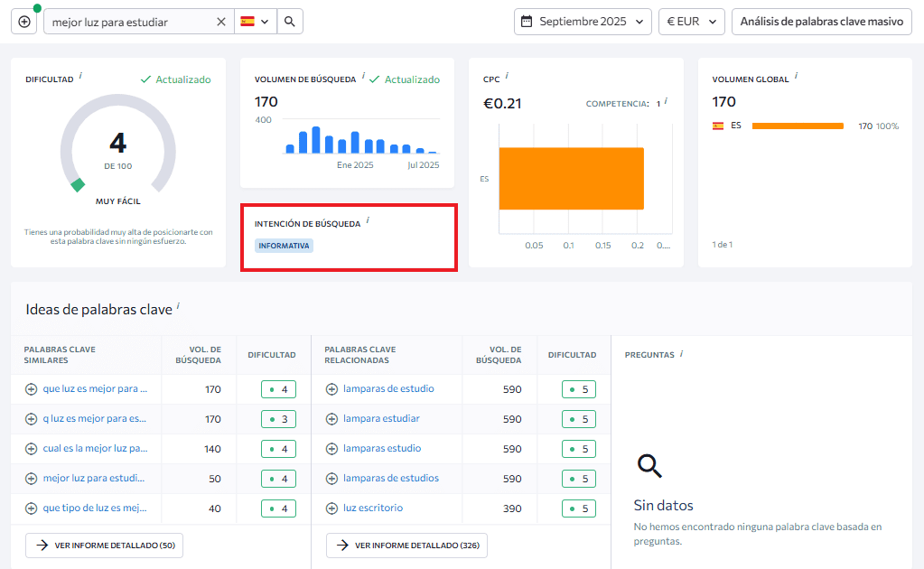Click the add keyword plus icon beside search box
The width and height of the screenshot is (924, 569).
point(24,22)
